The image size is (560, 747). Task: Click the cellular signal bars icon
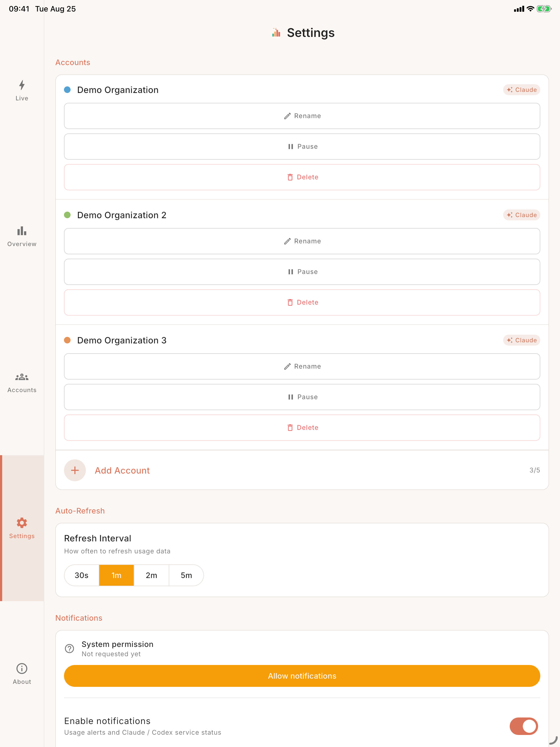(x=519, y=9)
